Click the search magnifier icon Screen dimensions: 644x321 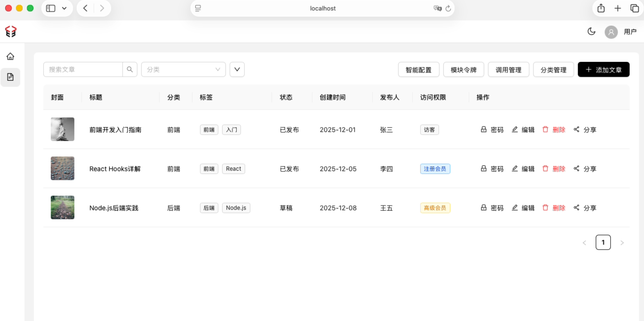click(x=129, y=69)
